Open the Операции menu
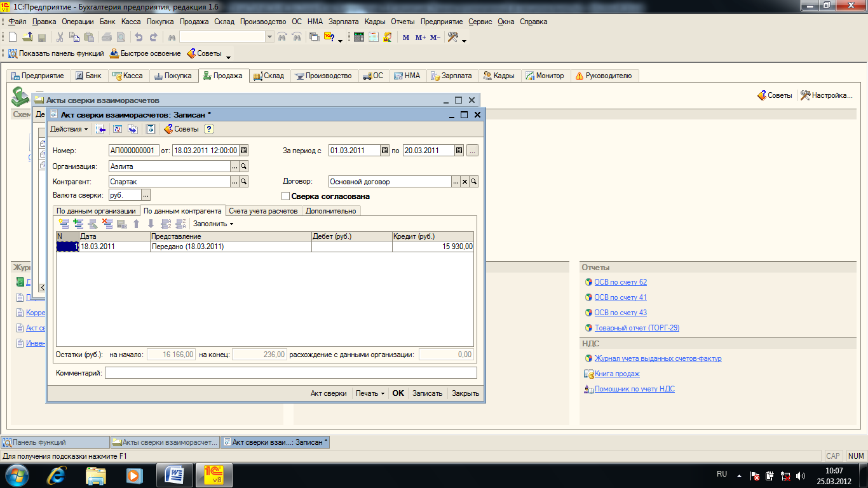This screenshot has height=488, width=868. 78,22
